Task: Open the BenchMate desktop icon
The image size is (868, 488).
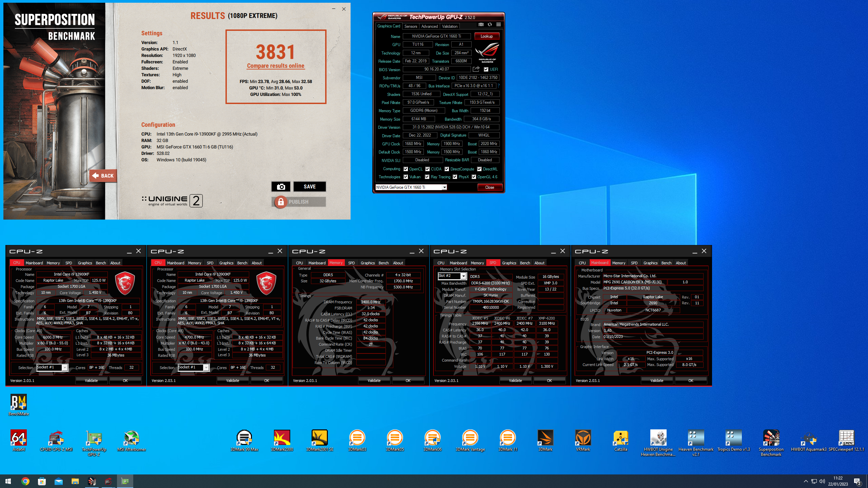Action: pos(19,405)
